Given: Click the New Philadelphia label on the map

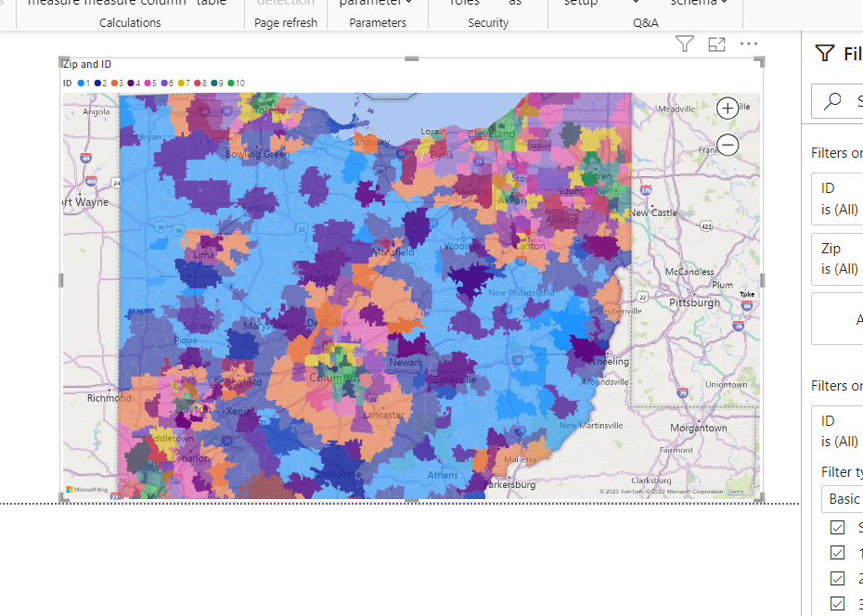Looking at the screenshot, I should pyautogui.click(x=522, y=292).
